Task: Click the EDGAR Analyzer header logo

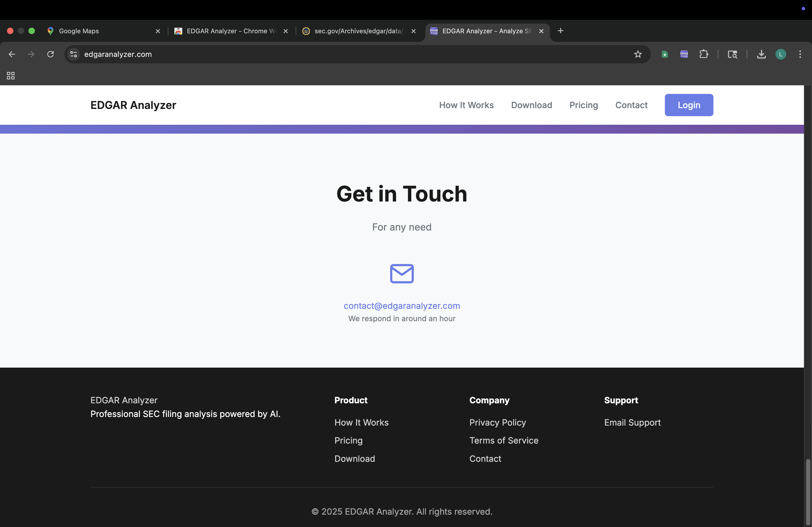Action: [x=133, y=105]
